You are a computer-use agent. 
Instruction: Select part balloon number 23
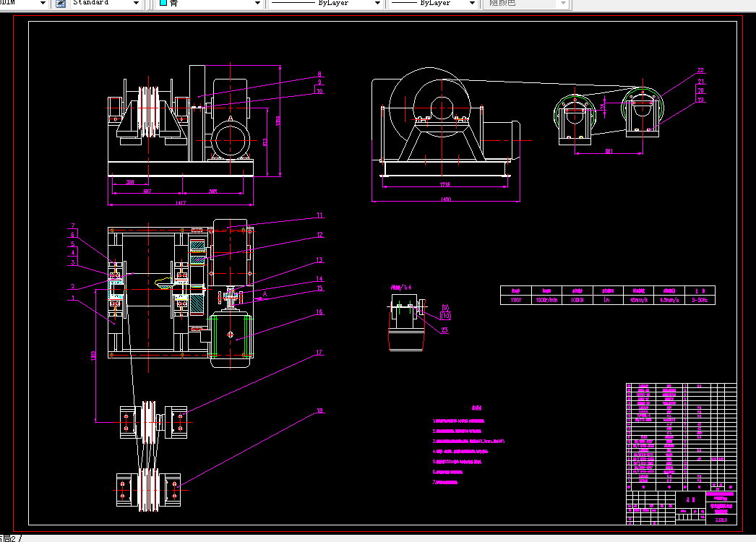click(x=444, y=330)
